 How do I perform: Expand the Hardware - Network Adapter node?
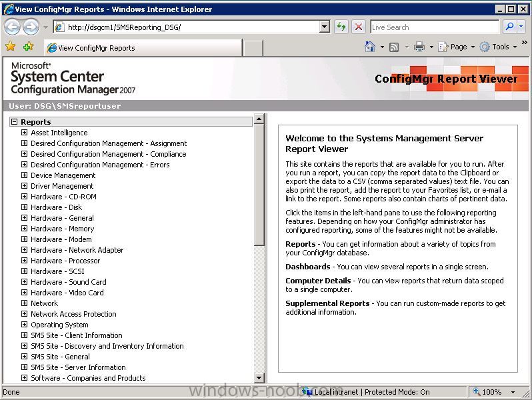coord(24,250)
